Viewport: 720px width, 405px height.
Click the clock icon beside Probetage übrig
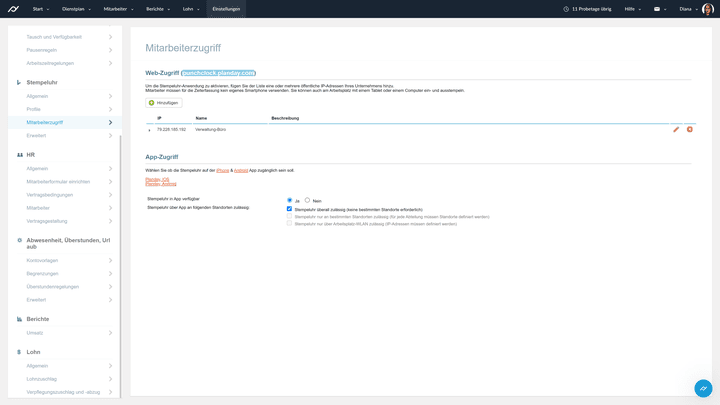click(567, 8)
